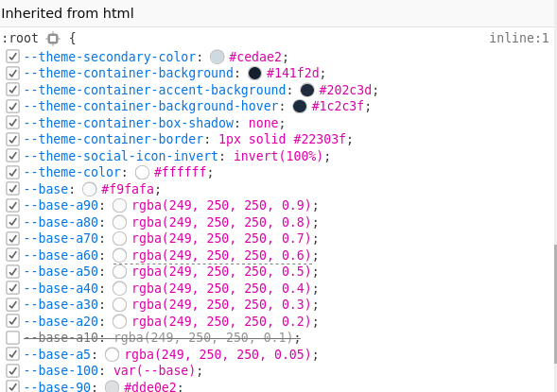The image size is (557, 392).
Task: Open the --base-a60 color swatch
Action: point(120,255)
